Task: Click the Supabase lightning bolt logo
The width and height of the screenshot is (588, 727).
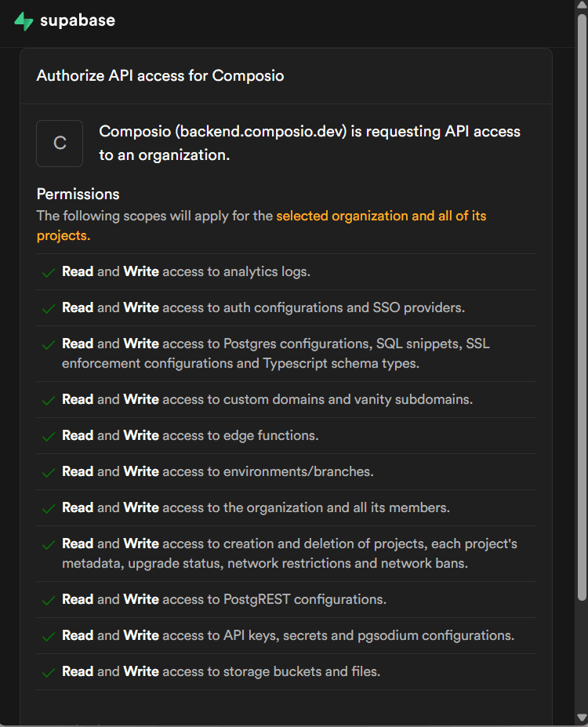Action: [24, 21]
